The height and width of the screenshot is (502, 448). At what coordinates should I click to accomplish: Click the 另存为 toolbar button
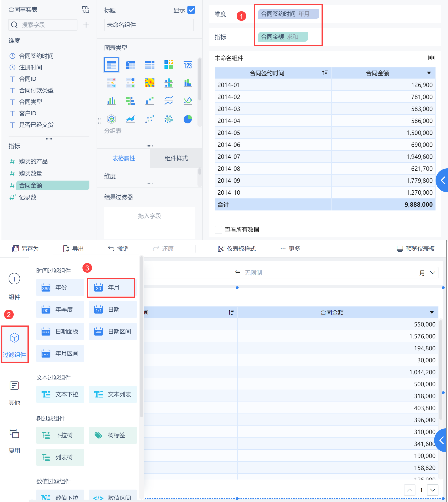pyautogui.click(x=25, y=249)
